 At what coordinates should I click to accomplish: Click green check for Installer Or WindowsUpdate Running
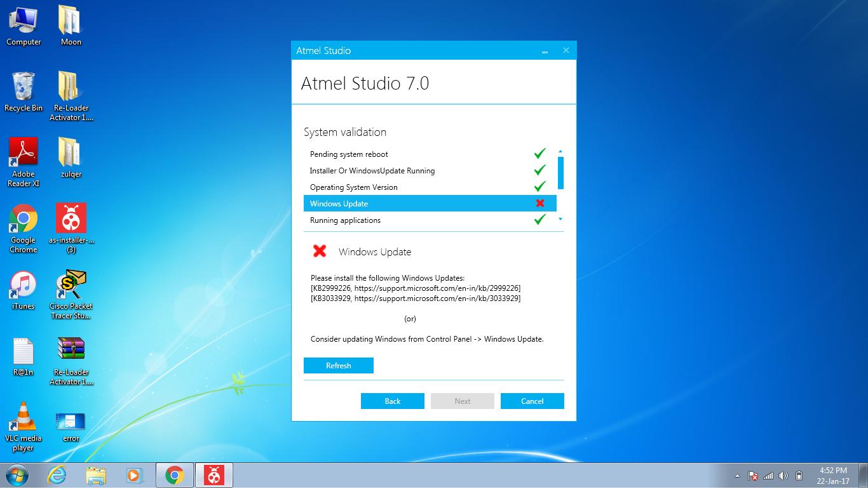click(x=540, y=170)
